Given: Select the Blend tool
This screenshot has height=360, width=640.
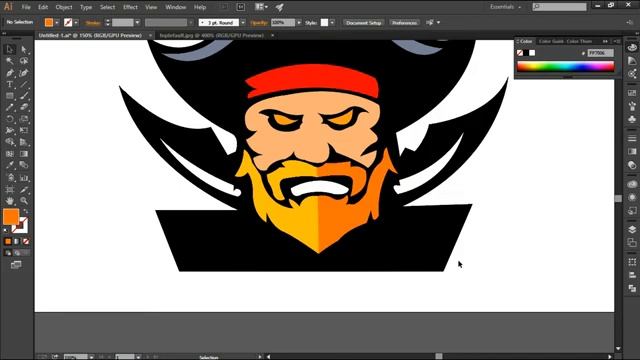Looking at the screenshot, I should click(x=24, y=165).
